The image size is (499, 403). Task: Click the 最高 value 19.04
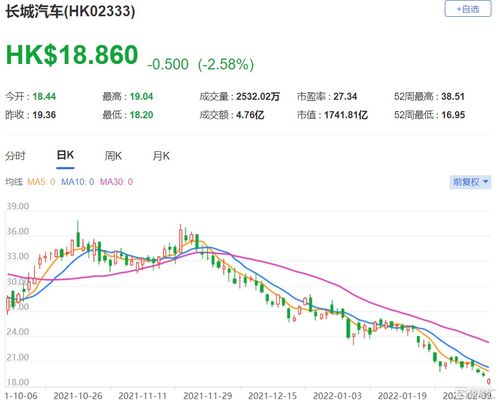141,97
